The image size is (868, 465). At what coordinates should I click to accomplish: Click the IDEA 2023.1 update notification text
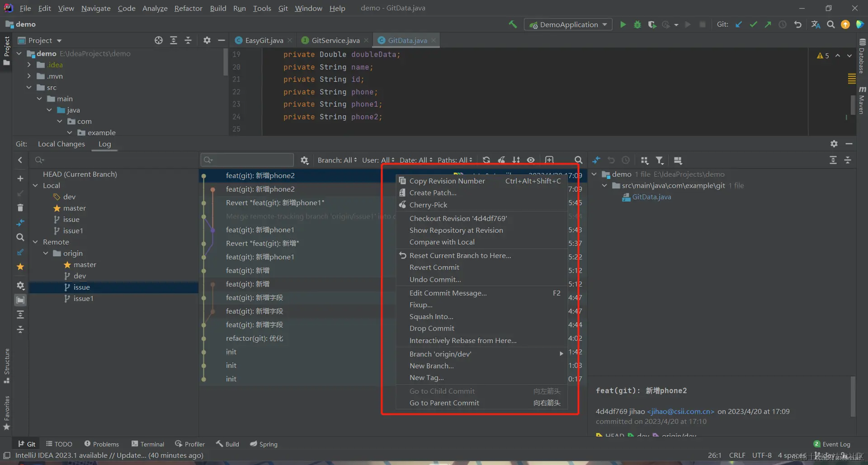point(109,455)
